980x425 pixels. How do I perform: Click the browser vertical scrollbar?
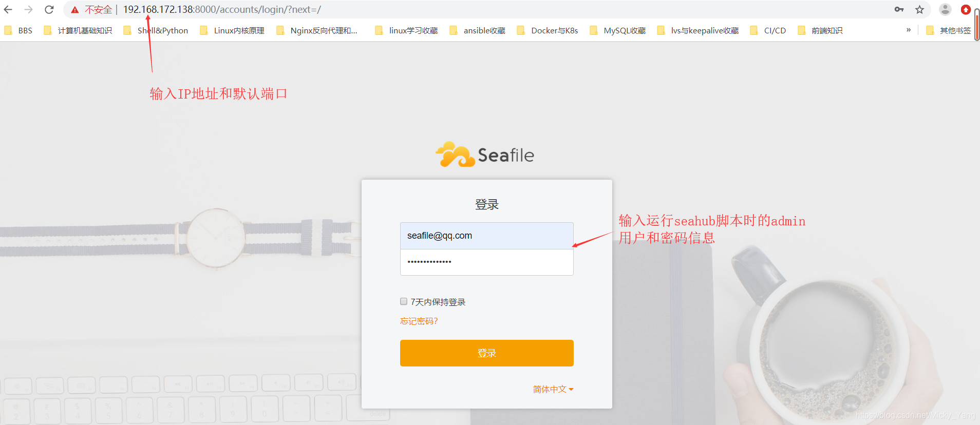coord(977,25)
